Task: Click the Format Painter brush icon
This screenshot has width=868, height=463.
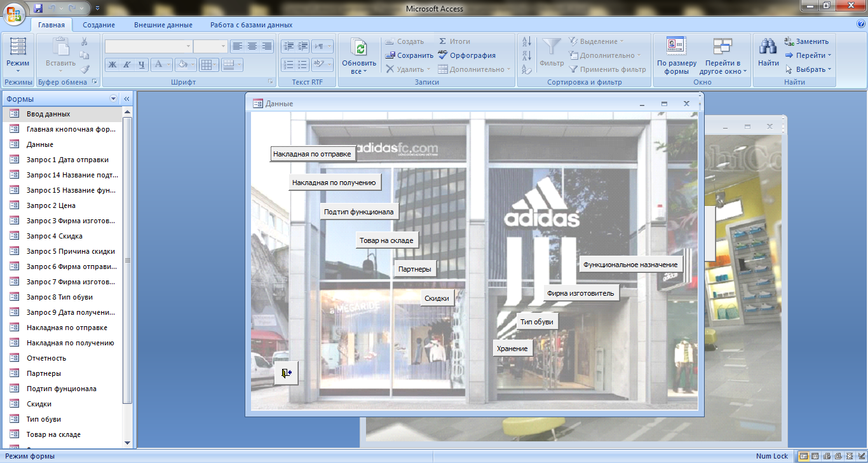Action: pos(85,69)
